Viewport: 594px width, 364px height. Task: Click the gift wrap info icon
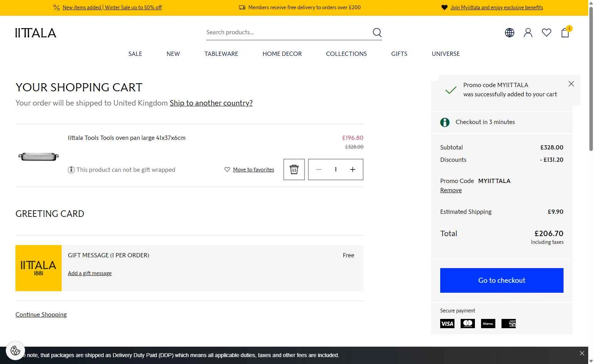(71, 170)
